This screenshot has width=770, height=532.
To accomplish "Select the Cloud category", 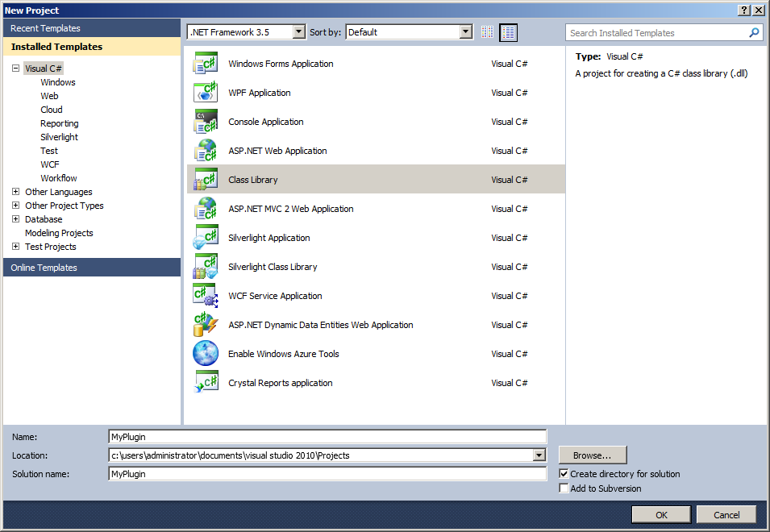I will click(52, 110).
